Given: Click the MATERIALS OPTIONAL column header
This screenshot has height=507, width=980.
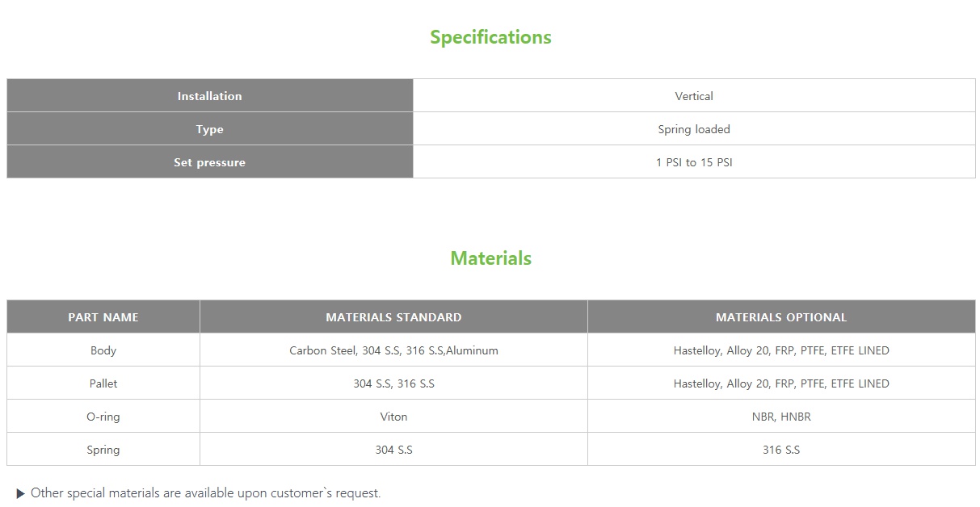Looking at the screenshot, I should (x=781, y=317).
